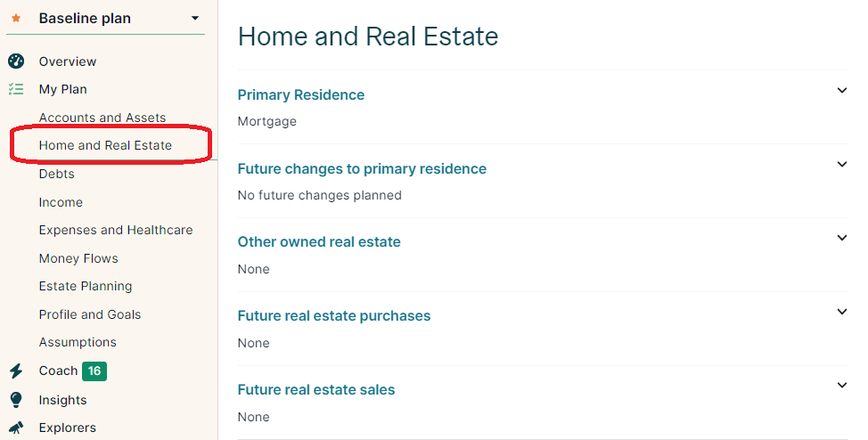Go to Expenses and Healthcare page
The height and width of the screenshot is (440, 868).
[116, 230]
